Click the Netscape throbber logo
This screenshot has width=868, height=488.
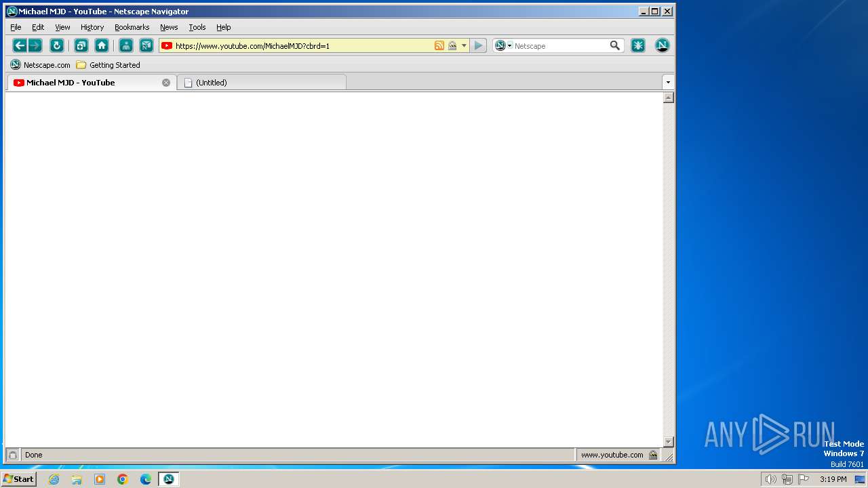(x=663, y=45)
